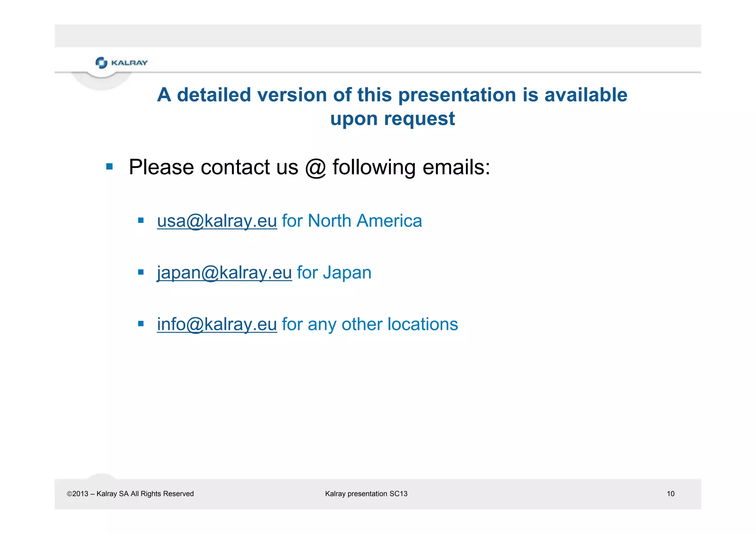Screen dimensions: 756x534
Task: Click the bullet beside japan@kalray.eu
Action: (141, 272)
